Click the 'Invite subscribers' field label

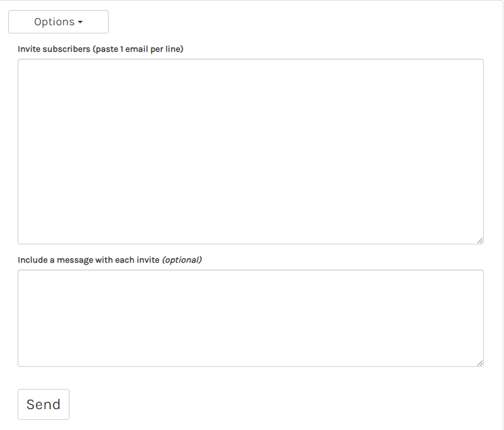54,49
